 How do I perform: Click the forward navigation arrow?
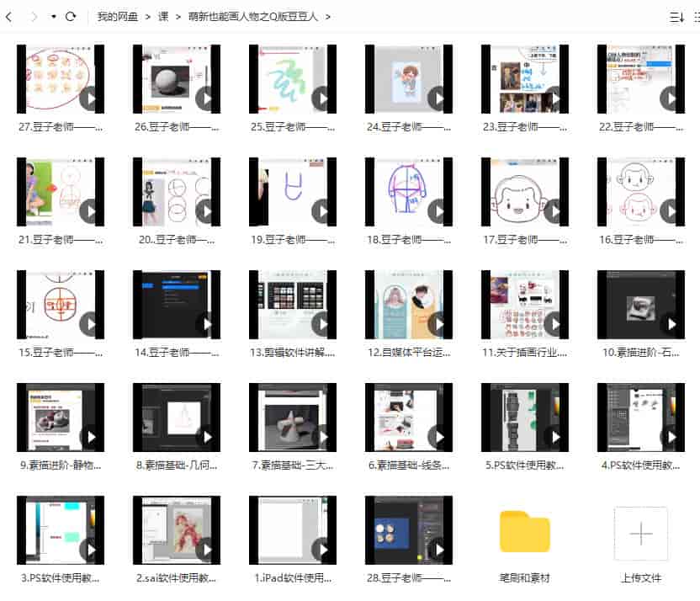coord(34,16)
